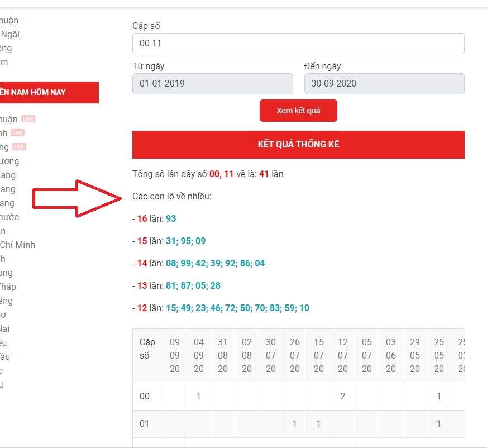487x448 pixels.
Task: Open the "Đến ngày" date field
Action: pyautogui.click(x=384, y=84)
